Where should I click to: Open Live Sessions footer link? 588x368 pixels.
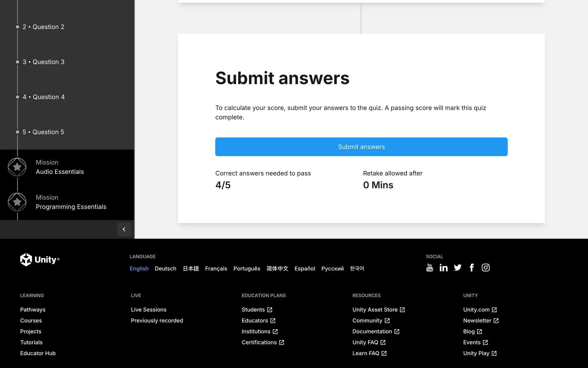pyautogui.click(x=149, y=310)
